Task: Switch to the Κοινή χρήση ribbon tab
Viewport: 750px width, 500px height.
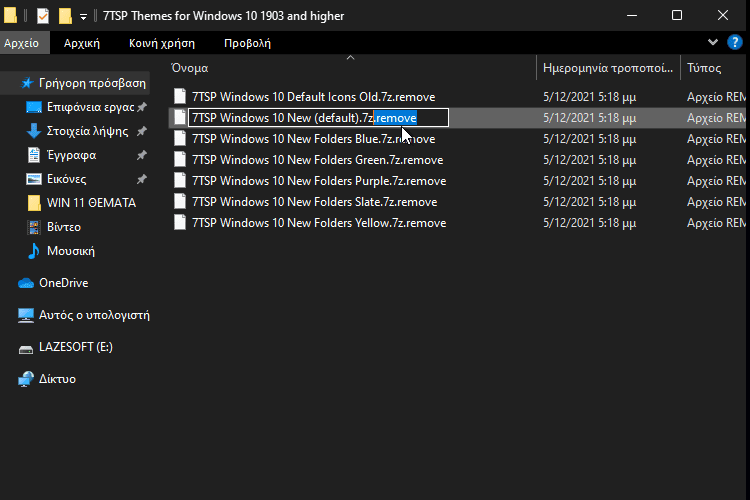Action: click(x=162, y=43)
